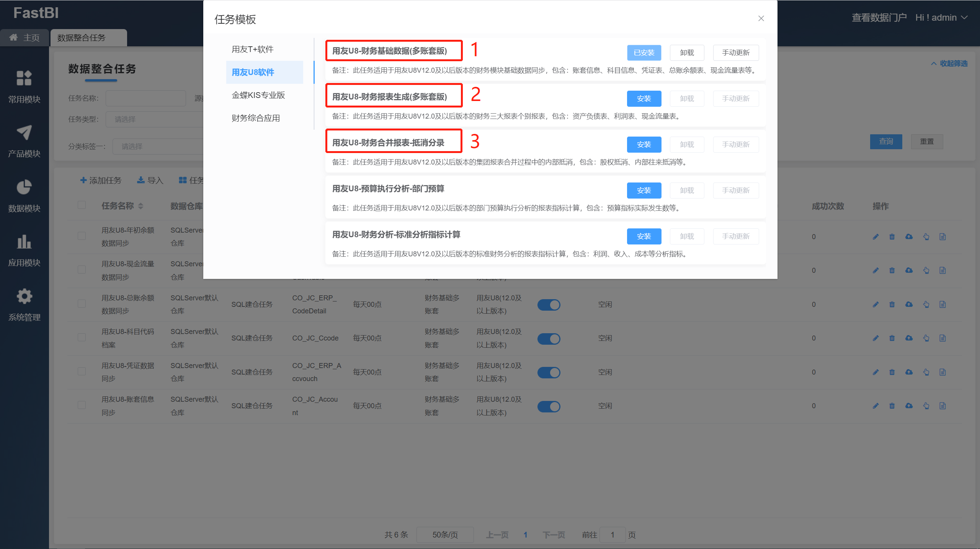Open the 系统管理 gear icon
The image size is (980, 549).
[x=24, y=296]
